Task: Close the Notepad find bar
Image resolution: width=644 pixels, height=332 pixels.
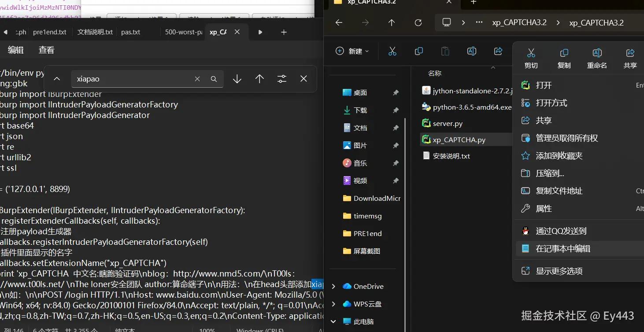Action: [303, 79]
